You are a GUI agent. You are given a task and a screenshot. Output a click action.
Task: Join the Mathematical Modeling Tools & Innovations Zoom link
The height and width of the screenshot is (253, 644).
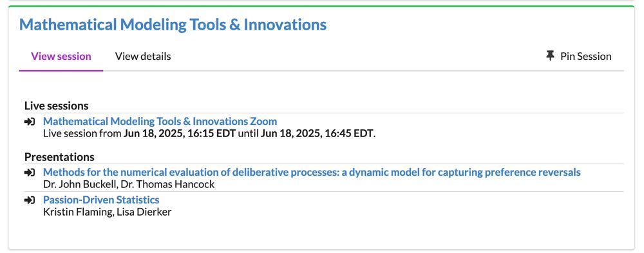(x=160, y=121)
